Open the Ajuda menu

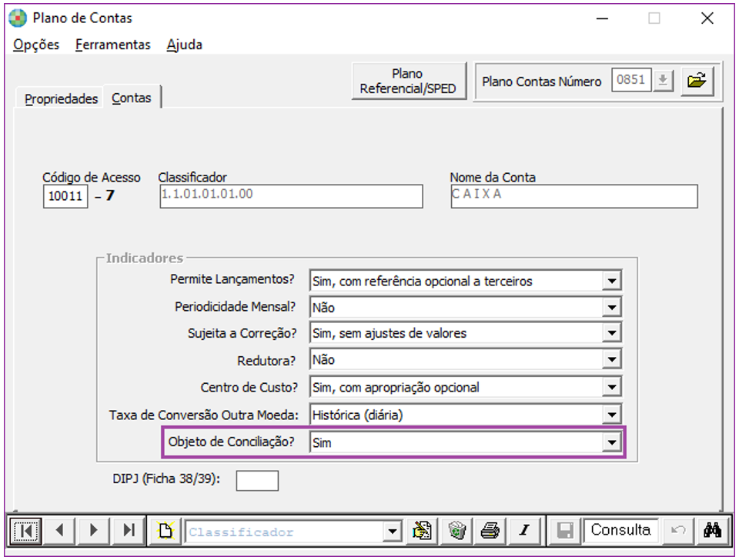coord(184,45)
